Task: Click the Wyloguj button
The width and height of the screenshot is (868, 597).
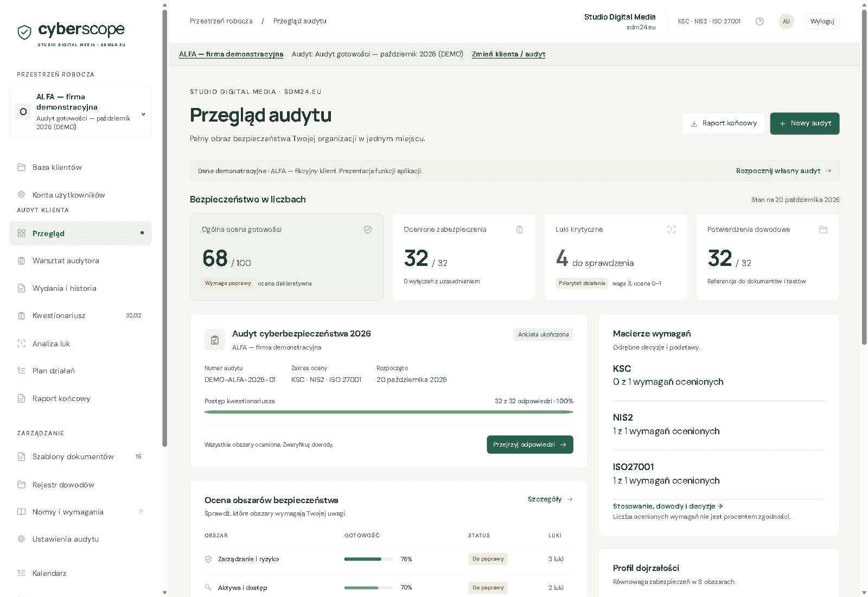Action: point(822,21)
